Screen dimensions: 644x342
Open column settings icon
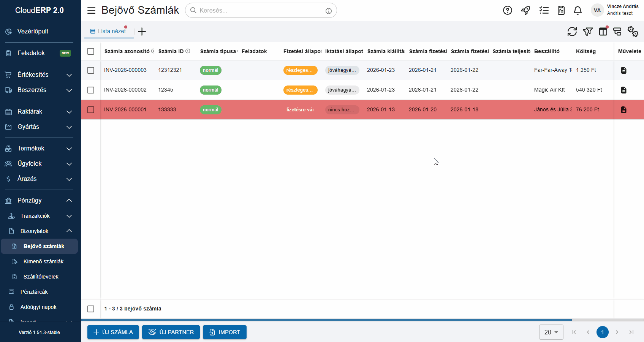603,32
